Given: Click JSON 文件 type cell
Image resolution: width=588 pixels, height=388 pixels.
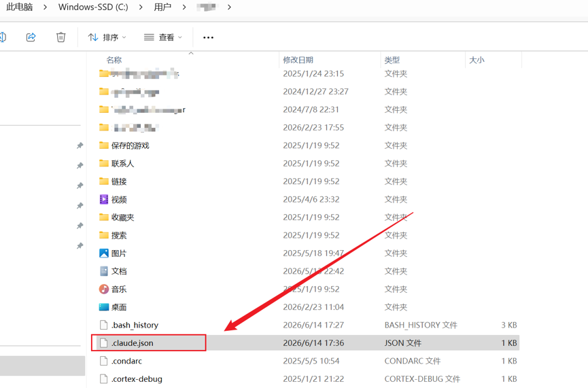Looking at the screenshot, I should pos(402,343).
